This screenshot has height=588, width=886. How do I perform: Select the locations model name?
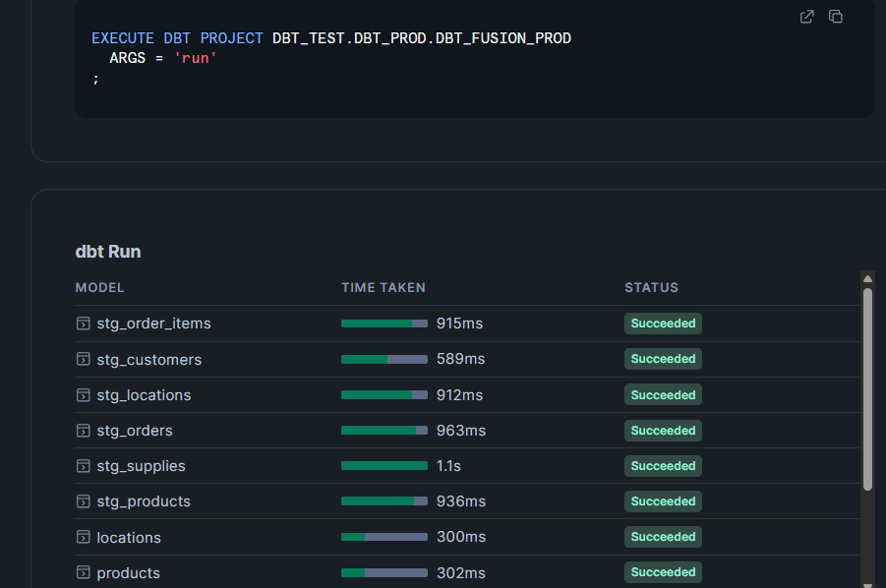[129, 538]
